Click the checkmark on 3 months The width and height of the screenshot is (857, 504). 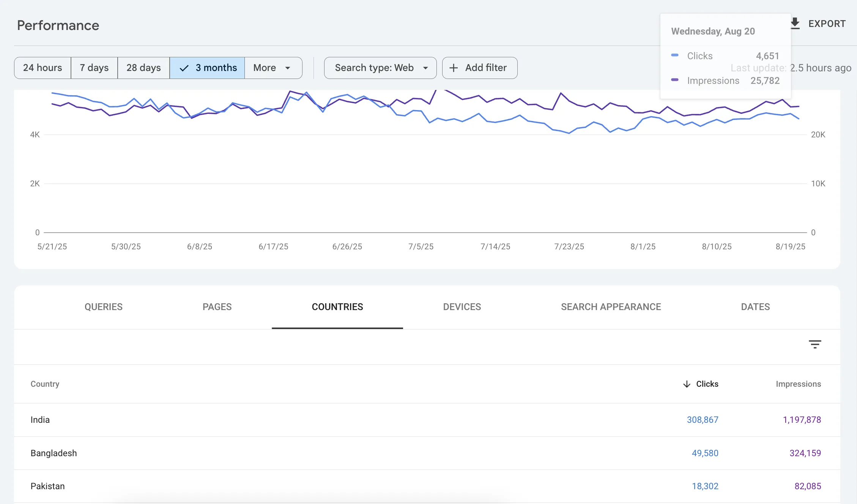pyautogui.click(x=184, y=68)
